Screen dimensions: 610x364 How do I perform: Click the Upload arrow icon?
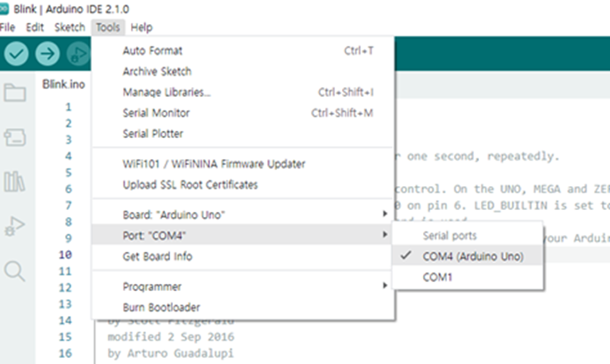(47, 53)
